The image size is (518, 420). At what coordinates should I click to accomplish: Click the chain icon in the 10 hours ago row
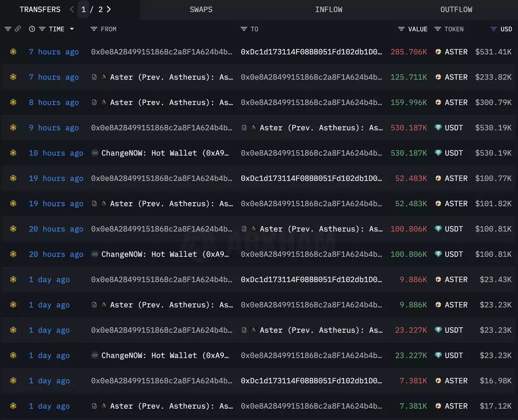point(13,153)
